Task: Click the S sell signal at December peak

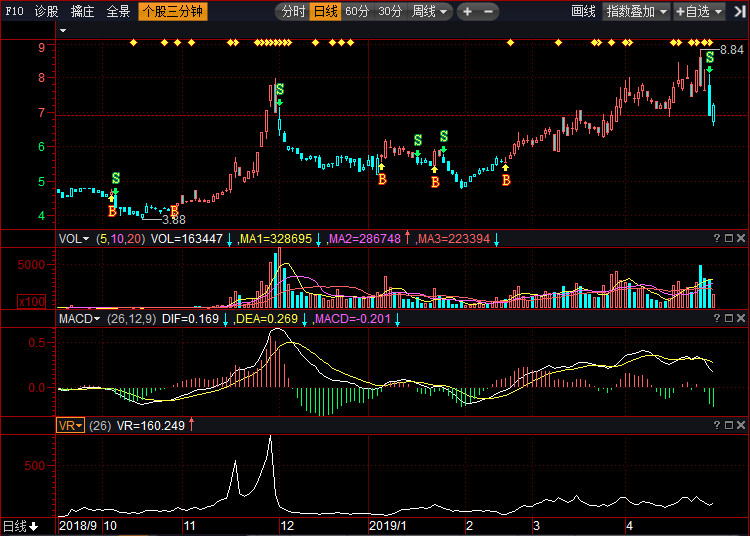Action: point(280,89)
